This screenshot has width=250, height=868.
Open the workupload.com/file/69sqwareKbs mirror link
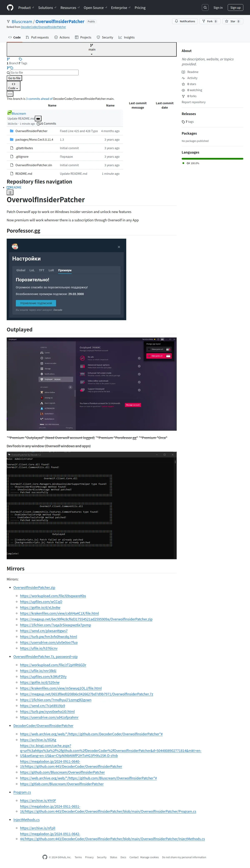click(x=53, y=596)
